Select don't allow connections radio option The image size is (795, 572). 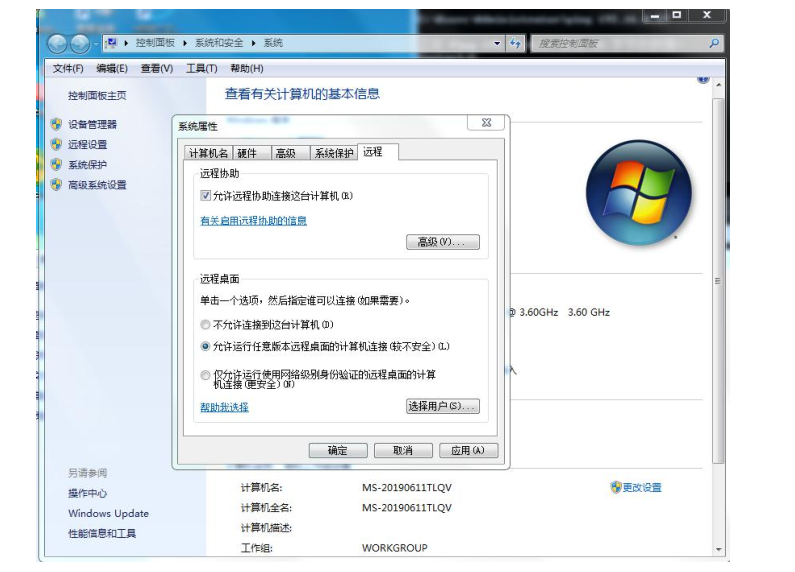206,325
